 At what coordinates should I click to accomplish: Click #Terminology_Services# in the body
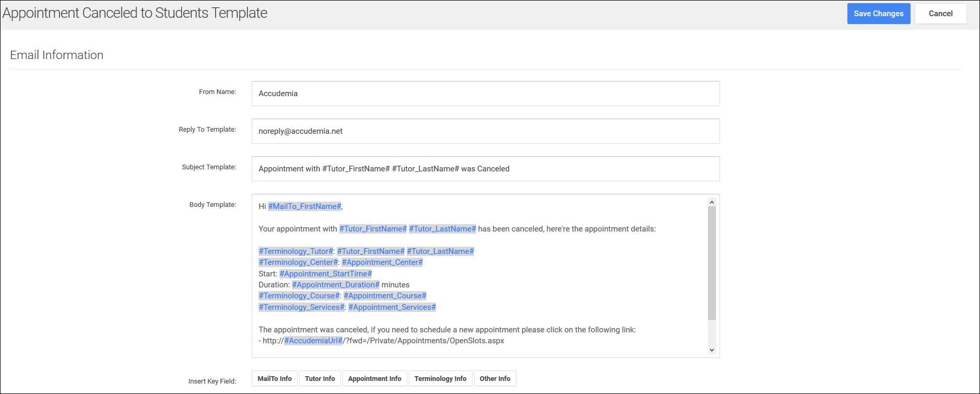pyautogui.click(x=302, y=307)
